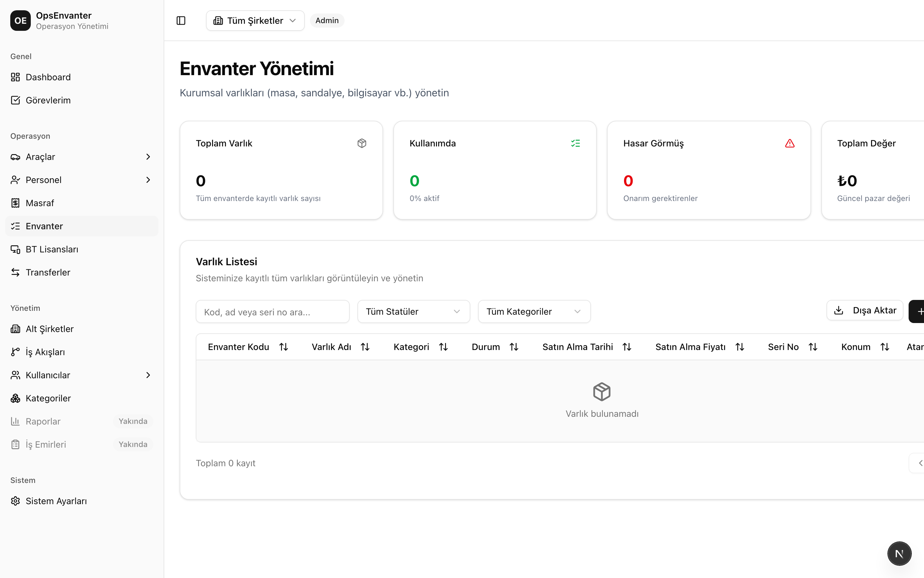
Task: Click the 0% aktif label
Action: pos(424,198)
